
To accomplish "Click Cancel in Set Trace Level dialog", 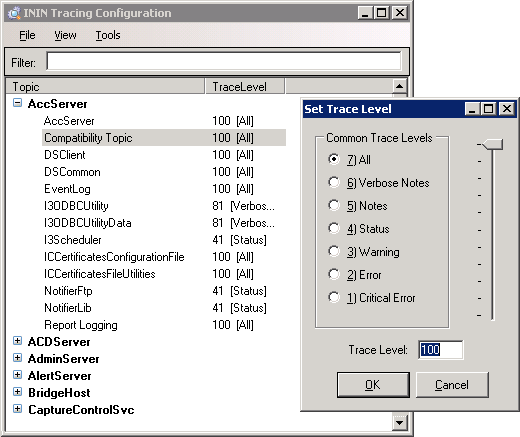I will pyautogui.click(x=452, y=385).
